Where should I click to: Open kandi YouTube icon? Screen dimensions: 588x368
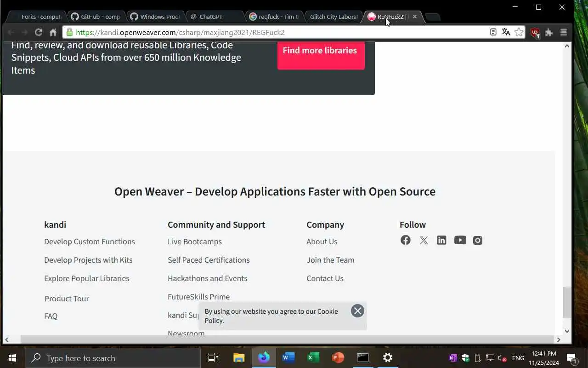point(460,240)
